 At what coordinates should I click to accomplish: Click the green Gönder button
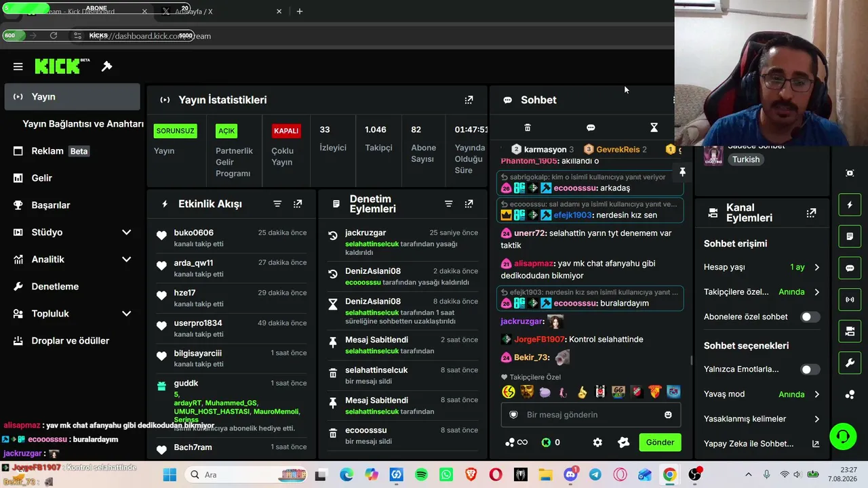click(x=660, y=443)
